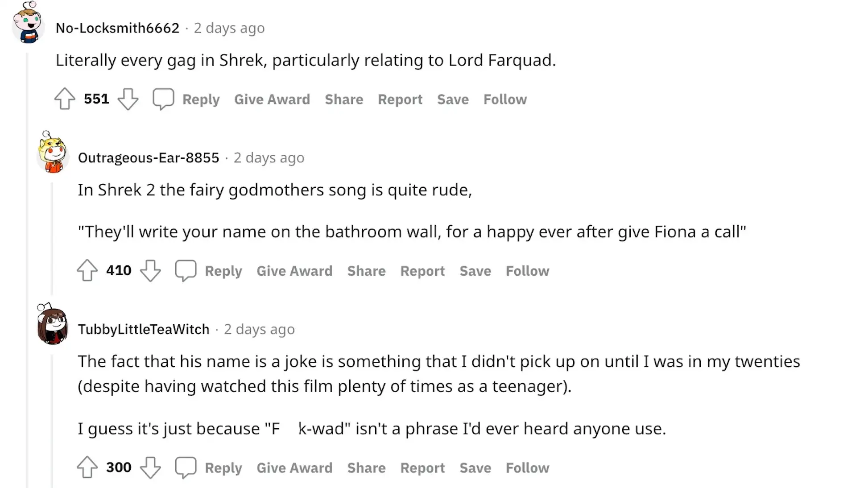Image resolution: width=868 pixels, height=488 pixels.
Task: Give Award to the fairy godmother song comment
Action: (x=294, y=270)
